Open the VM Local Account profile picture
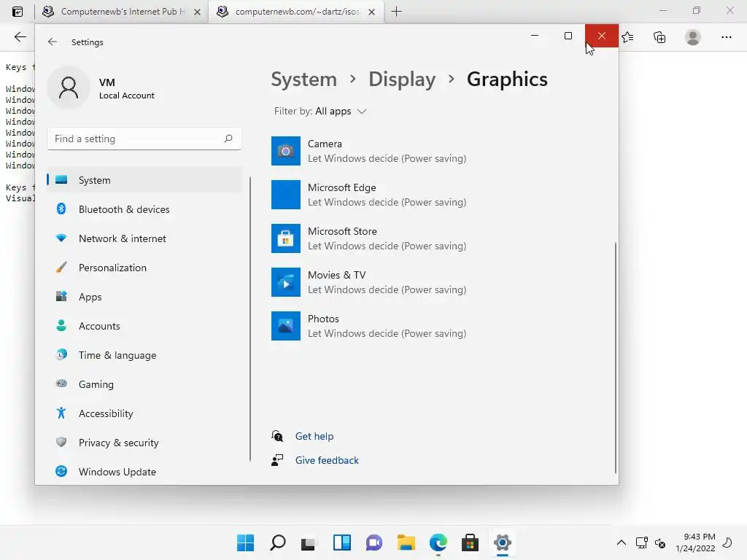The height and width of the screenshot is (560, 747). pyautogui.click(x=68, y=87)
